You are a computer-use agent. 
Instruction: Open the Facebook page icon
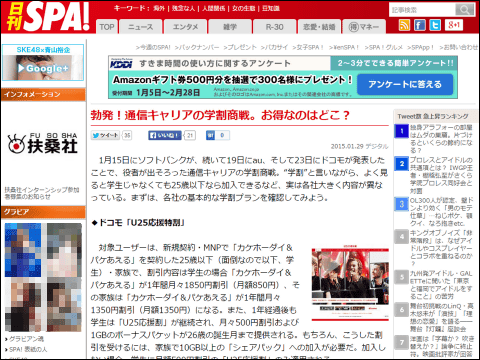[420, 25]
